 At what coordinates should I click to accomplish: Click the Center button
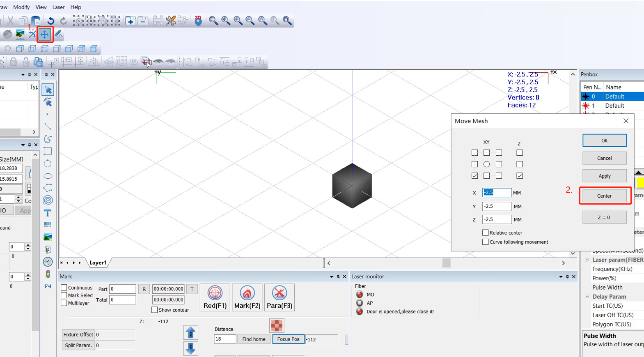[605, 196]
